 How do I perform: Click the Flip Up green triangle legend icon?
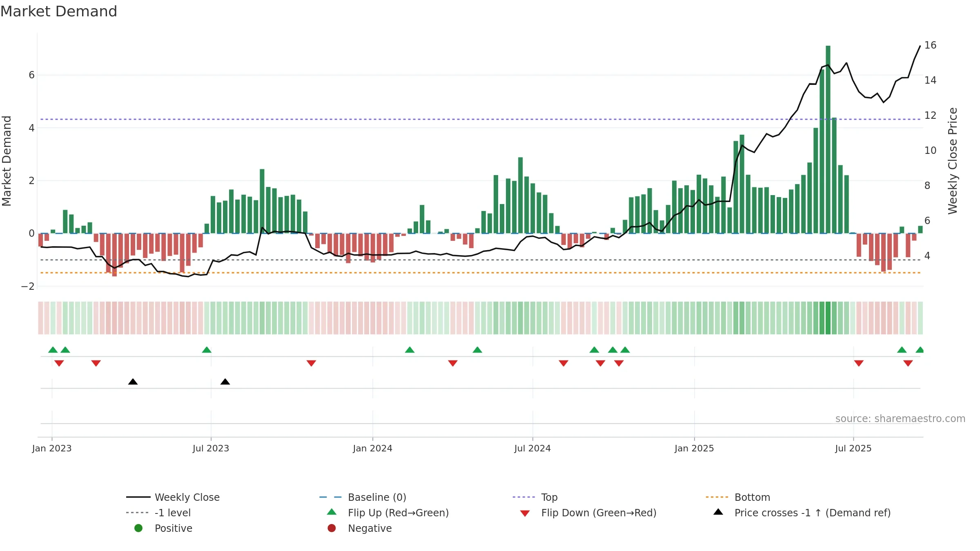(x=332, y=512)
